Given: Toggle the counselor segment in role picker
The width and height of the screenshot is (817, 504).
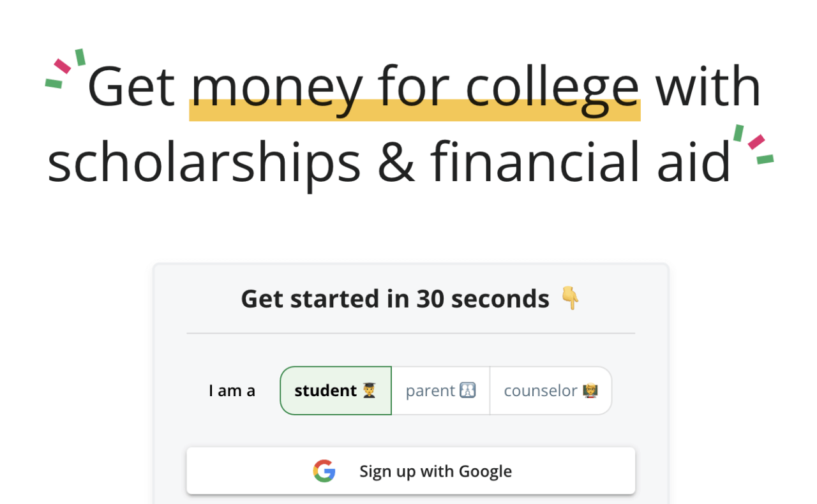Looking at the screenshot, I should pyautogui.click(x=551, y=390).
